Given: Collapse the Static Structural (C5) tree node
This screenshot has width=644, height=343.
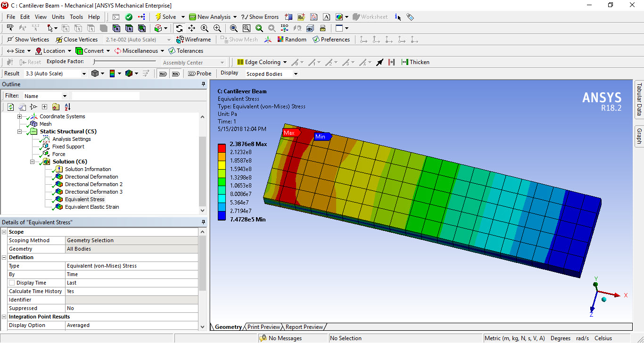Looking at the screenshot, I should pyautogui.click(x=20, y=131).
